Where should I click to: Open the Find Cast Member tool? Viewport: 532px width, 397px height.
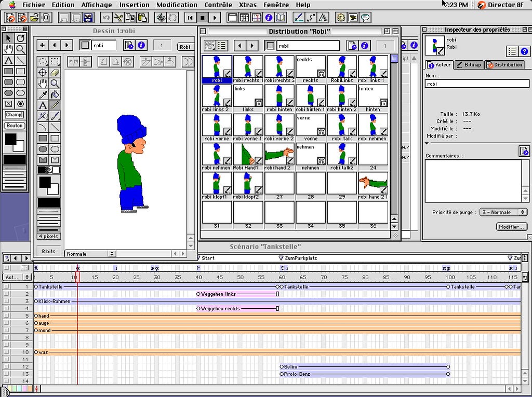click(x=161, y=17)
